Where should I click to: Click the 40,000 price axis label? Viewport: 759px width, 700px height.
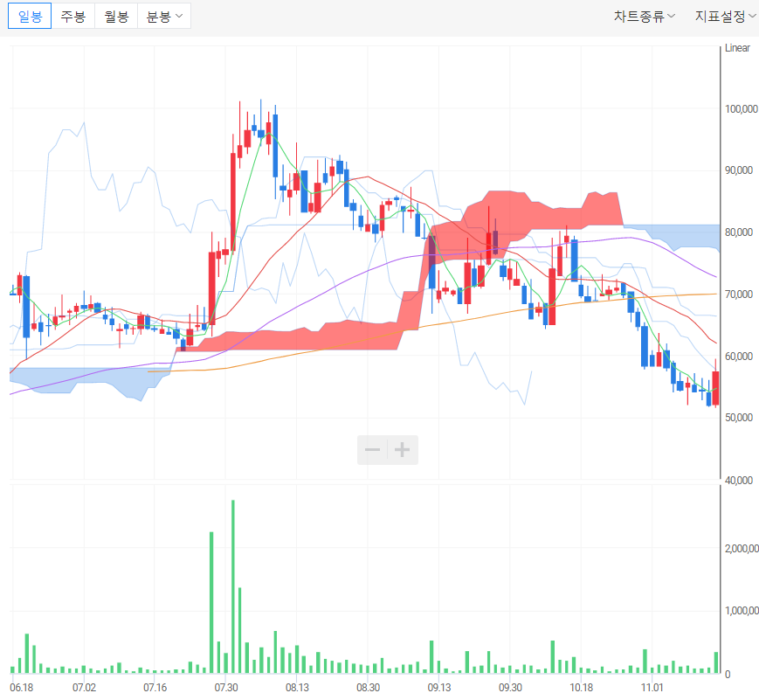click(x=739, y=480)
